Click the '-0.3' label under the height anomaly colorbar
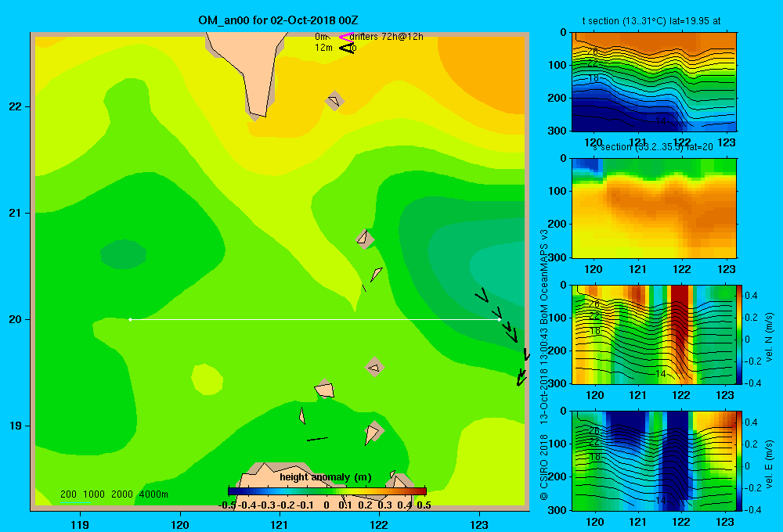The image size is (783, 532). (x=266, y=505)
